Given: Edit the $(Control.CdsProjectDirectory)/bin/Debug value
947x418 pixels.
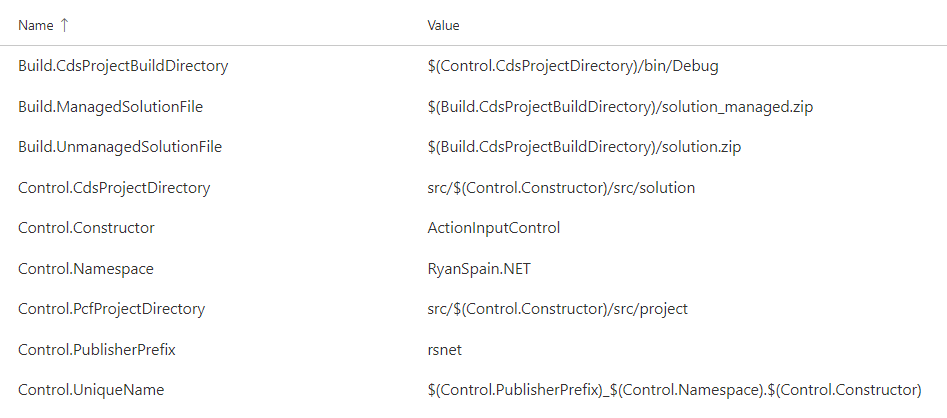Looking at the screenshot, I should (x=573, y=66).
